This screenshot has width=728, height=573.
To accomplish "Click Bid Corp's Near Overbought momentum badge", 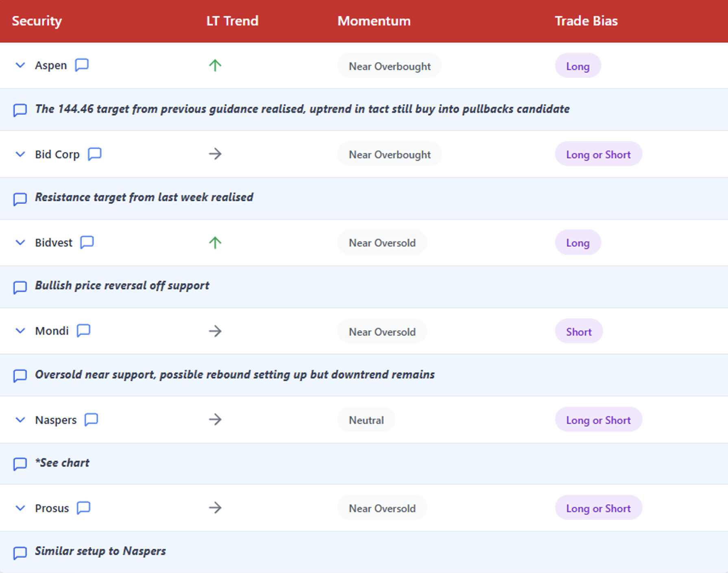I will [x=389, y=154].
